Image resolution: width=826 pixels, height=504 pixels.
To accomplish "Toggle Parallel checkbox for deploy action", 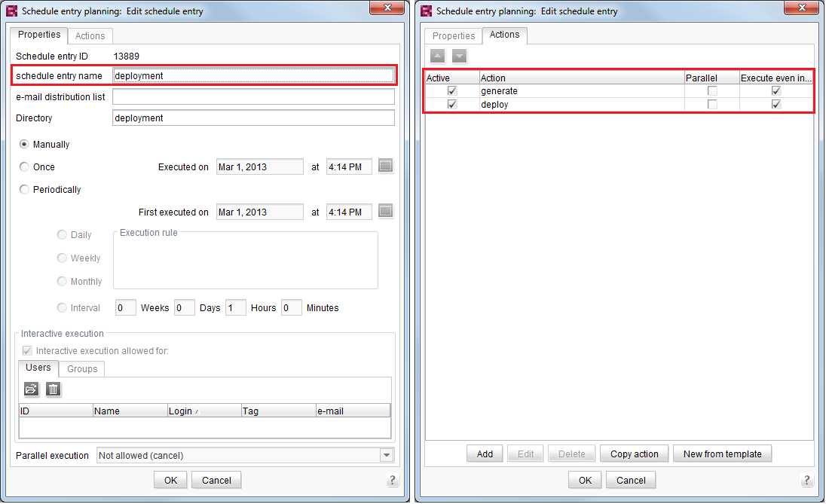I will coord(712,104).
